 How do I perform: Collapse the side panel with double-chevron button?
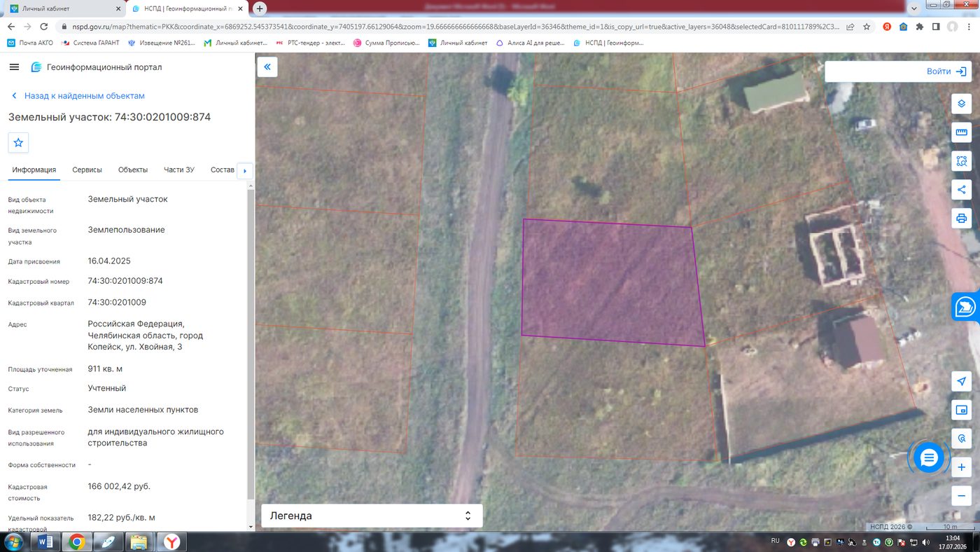267,67
